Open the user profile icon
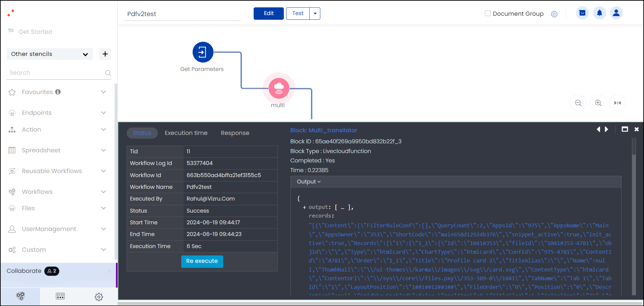 (616, 13)
